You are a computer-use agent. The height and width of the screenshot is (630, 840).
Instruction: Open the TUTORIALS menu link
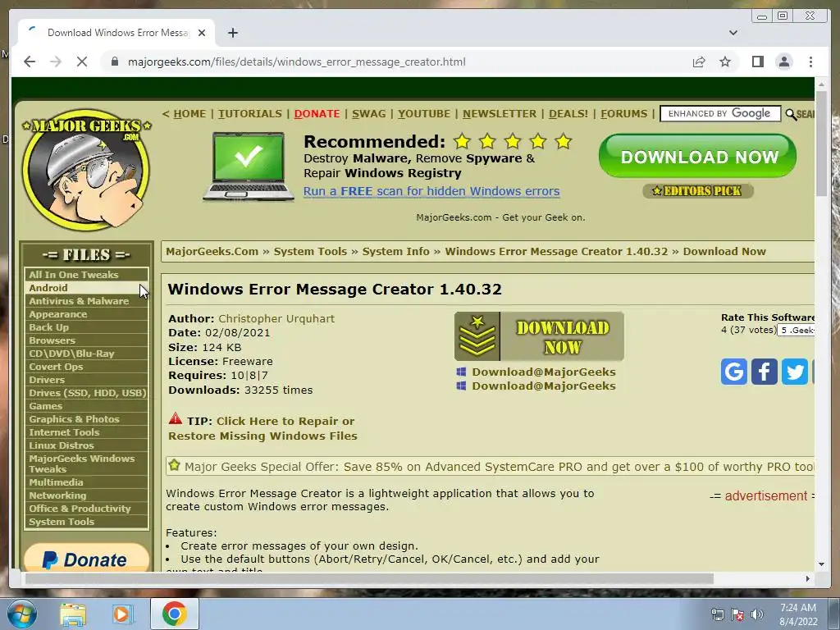pyautogui.click(x=249, y=113)
